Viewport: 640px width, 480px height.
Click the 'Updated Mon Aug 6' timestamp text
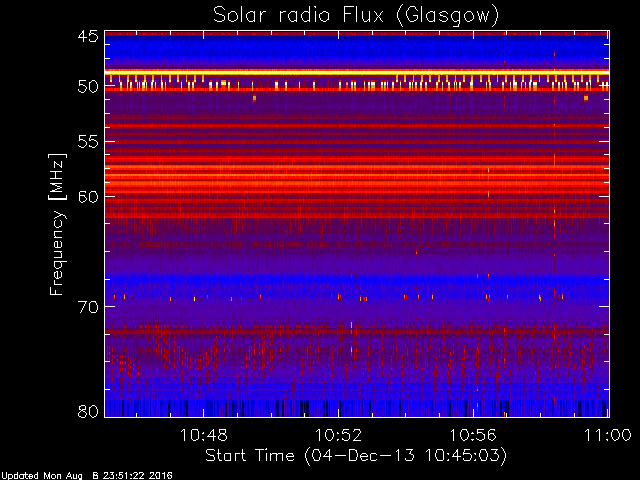click(87, 476)
